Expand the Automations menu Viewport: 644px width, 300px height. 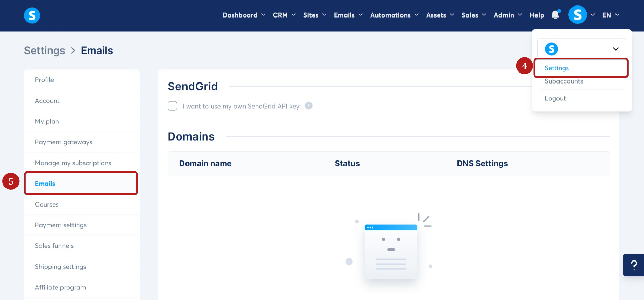pos(394,15)
